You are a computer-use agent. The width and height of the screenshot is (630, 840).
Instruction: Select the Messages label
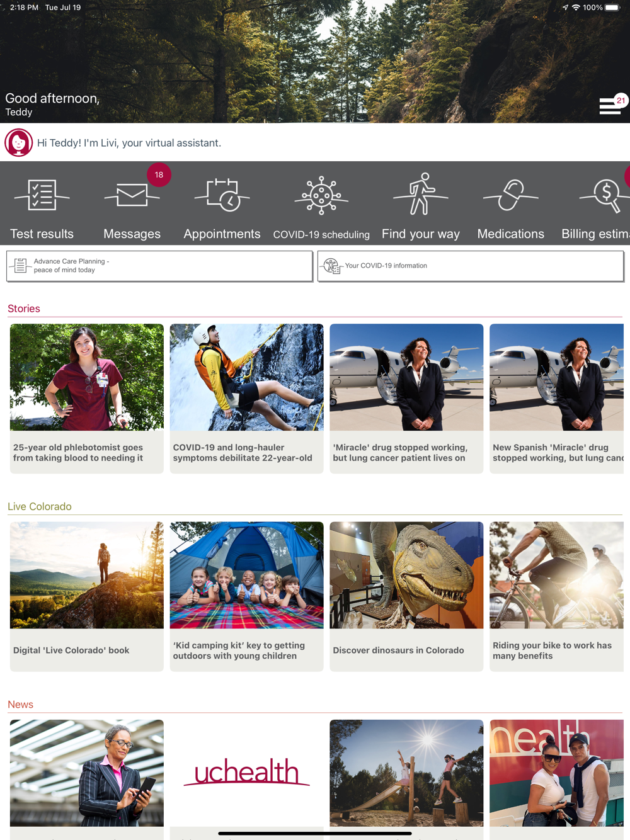(x=132, y=234)
